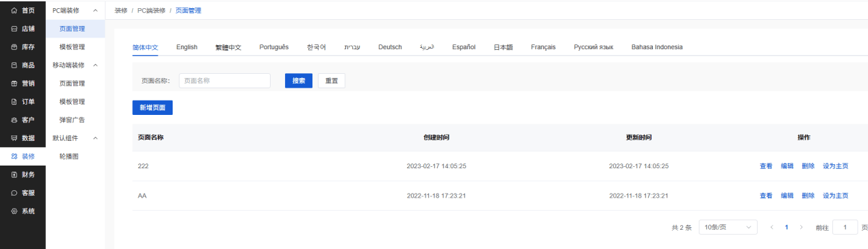Switch to Español language tab
Image resolution: width=868 pixels, height=249 pixels.
[x=464, y=47]
